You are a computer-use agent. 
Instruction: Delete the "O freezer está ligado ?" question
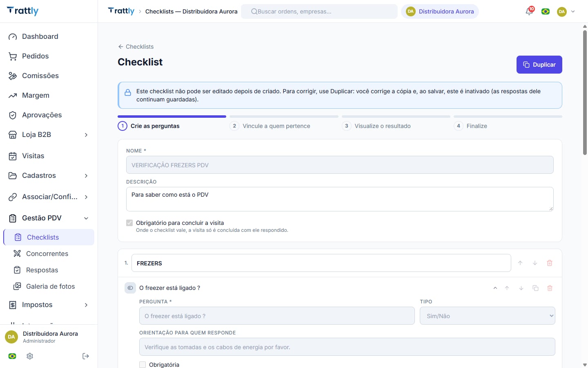click(550, 288)
